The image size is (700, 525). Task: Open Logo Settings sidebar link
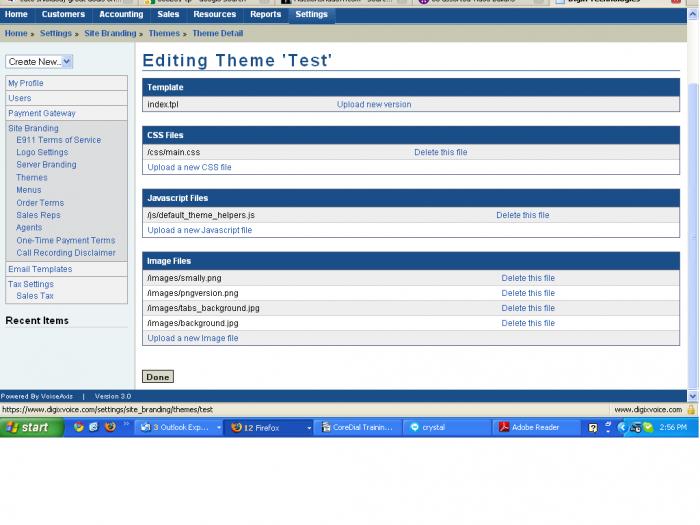point(42,152)
